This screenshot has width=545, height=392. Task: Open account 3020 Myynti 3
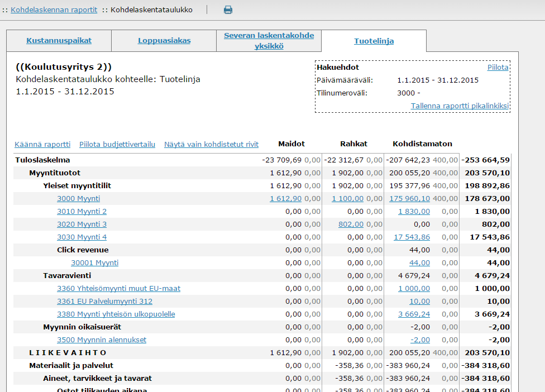pos(82,224)
